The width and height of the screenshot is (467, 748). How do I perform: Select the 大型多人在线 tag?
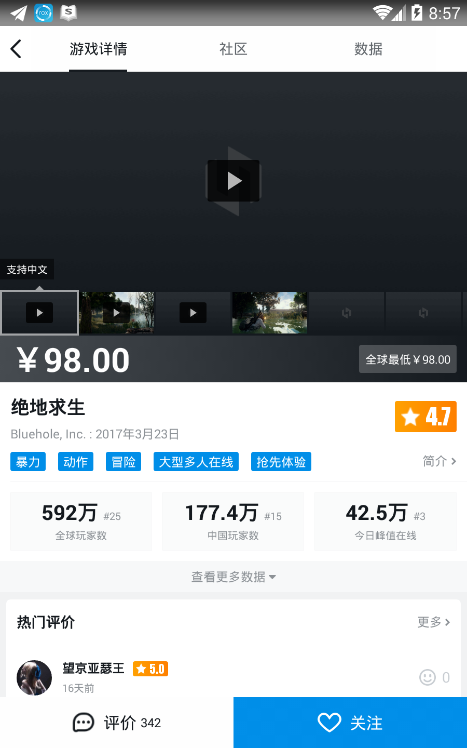(196, 462)
